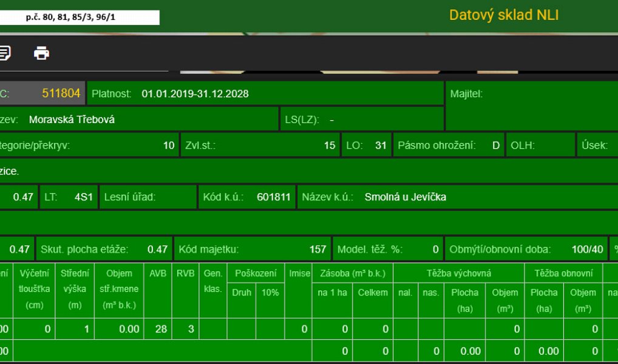
Task: Click the "Model. těž. %:" label
Action: point(369,249)
